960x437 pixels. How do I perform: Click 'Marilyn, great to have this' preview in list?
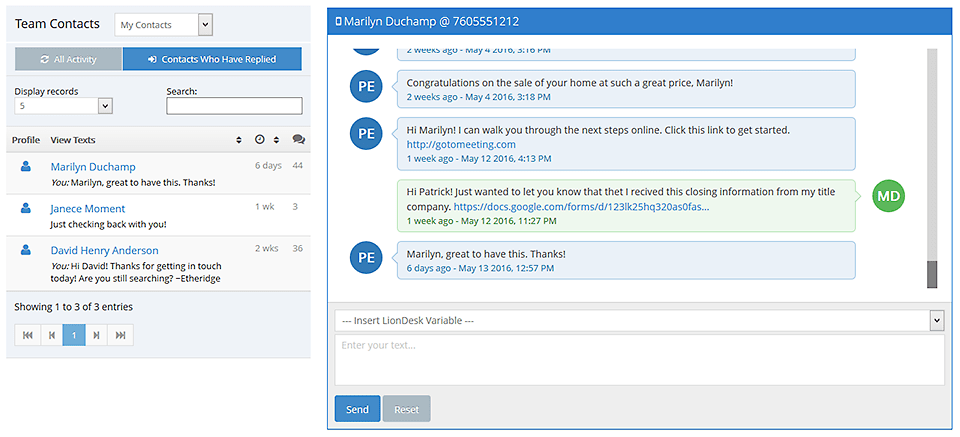133,182
